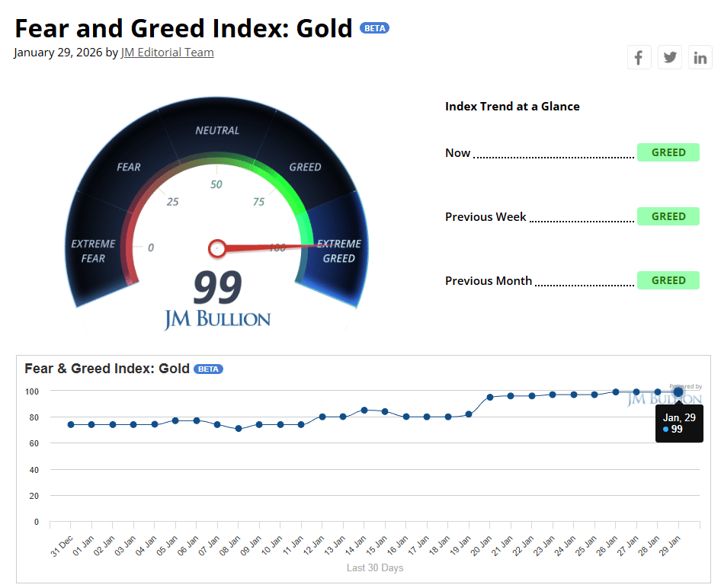Click the BETA badge beside the page title

point(374,27)
